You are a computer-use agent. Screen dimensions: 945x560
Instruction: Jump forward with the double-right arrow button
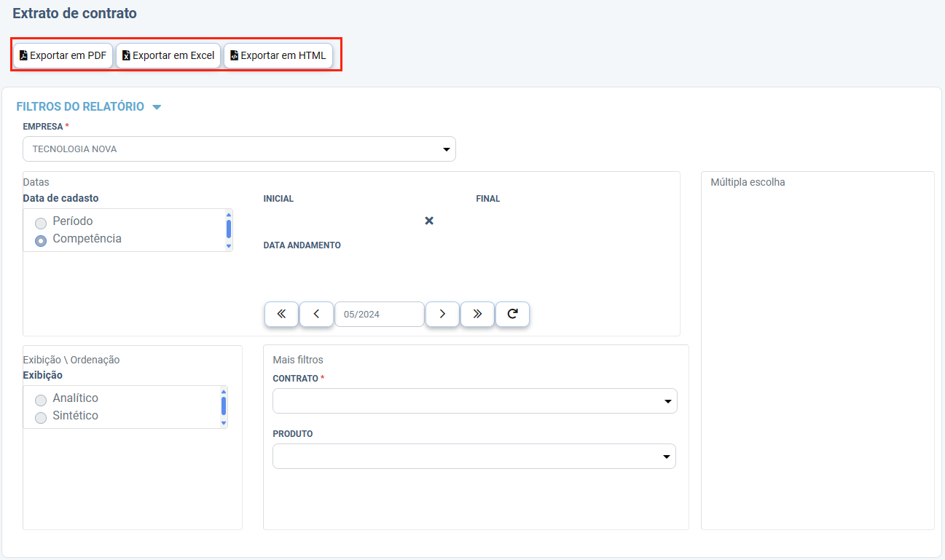click(x=478, y=314)
